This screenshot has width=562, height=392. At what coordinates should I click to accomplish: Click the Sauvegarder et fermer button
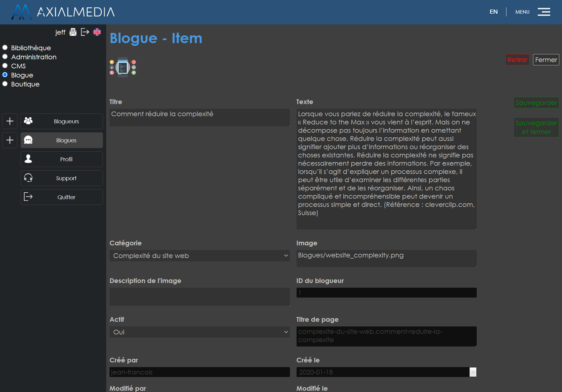coord(536,127)
